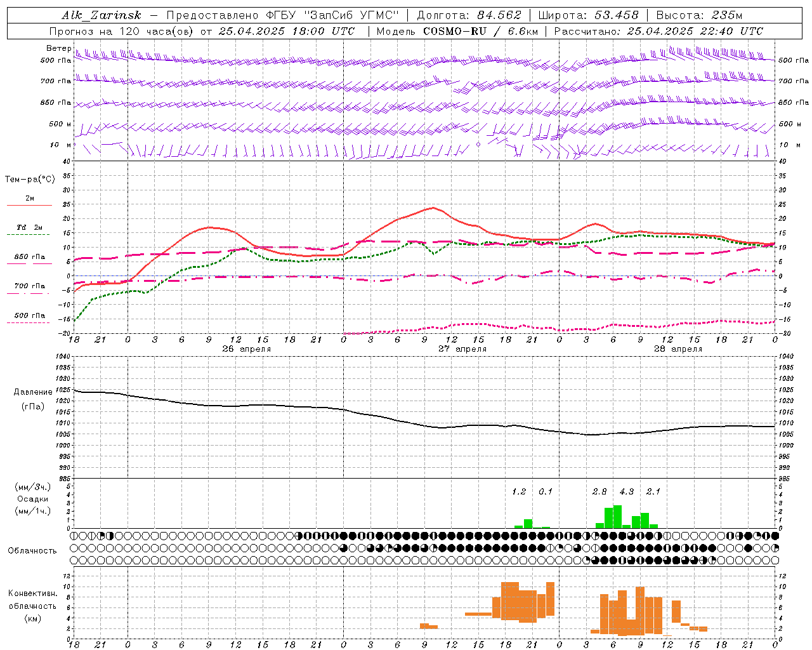This screenshot has height=650, width=812.
Task: Click the 26 апреля date label
Action: click(247, 349)
